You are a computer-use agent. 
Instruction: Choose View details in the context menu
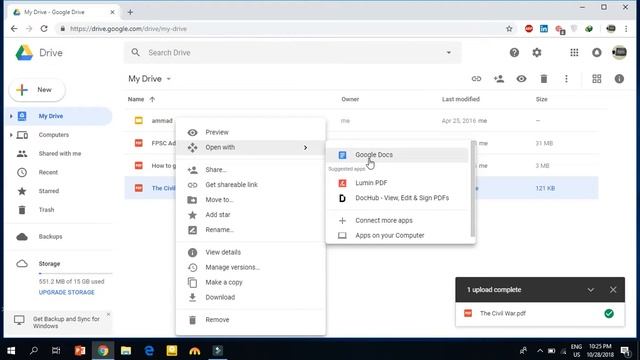tap(251, 252)
